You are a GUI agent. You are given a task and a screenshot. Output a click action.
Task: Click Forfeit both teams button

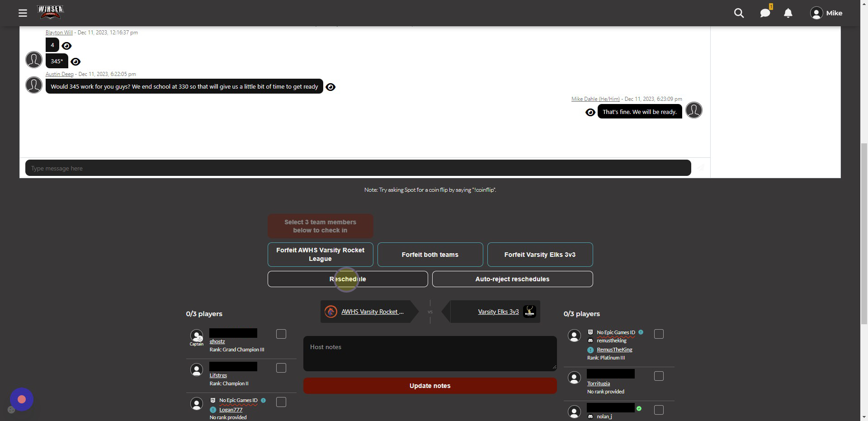(430, 255)
